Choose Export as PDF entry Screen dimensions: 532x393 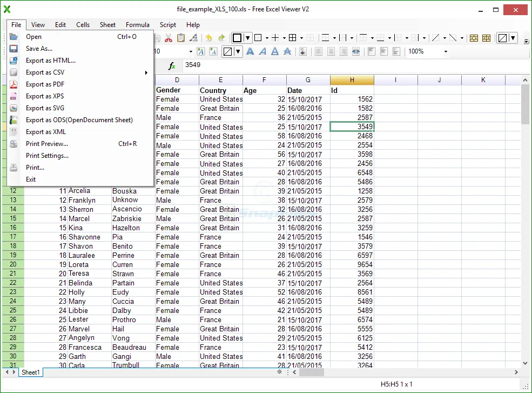click(80, 84)
